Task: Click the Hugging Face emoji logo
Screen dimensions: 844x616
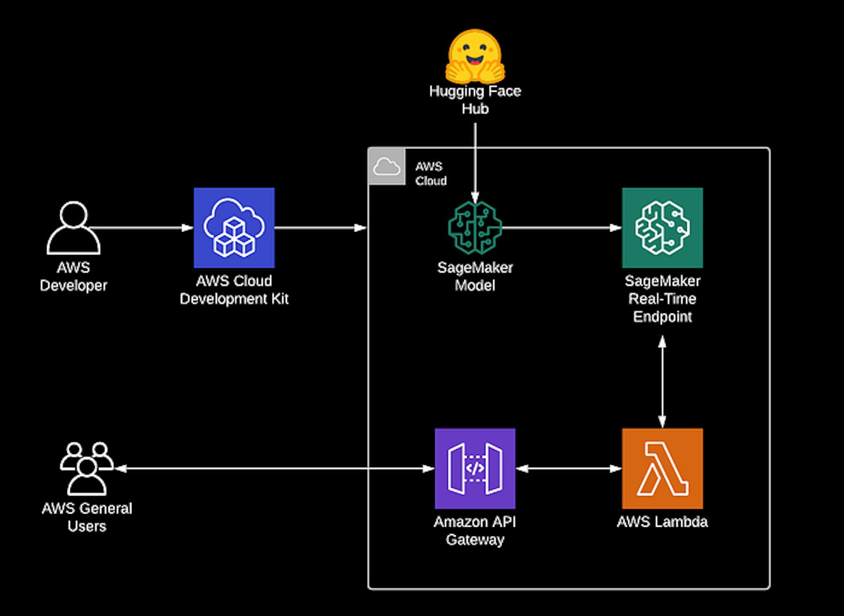Action: tap(475, 56)
